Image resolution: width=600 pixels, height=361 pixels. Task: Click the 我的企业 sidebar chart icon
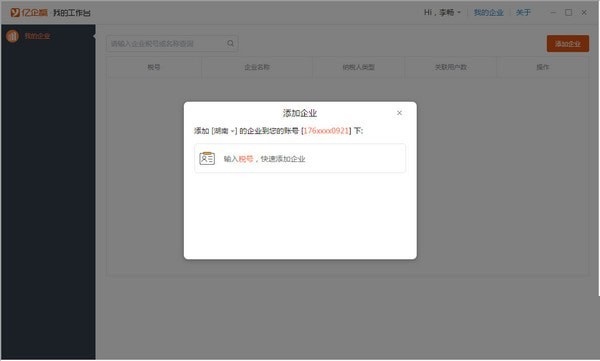[12, 36]
